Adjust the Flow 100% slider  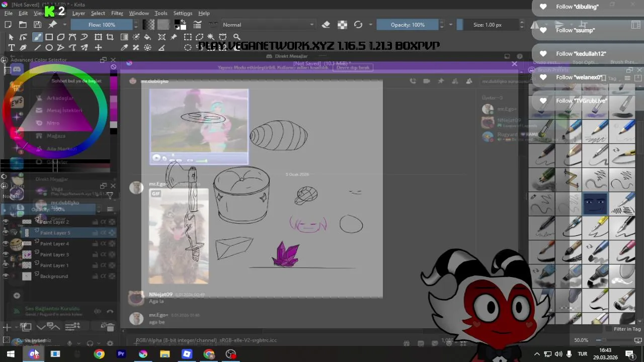[102, 25]
